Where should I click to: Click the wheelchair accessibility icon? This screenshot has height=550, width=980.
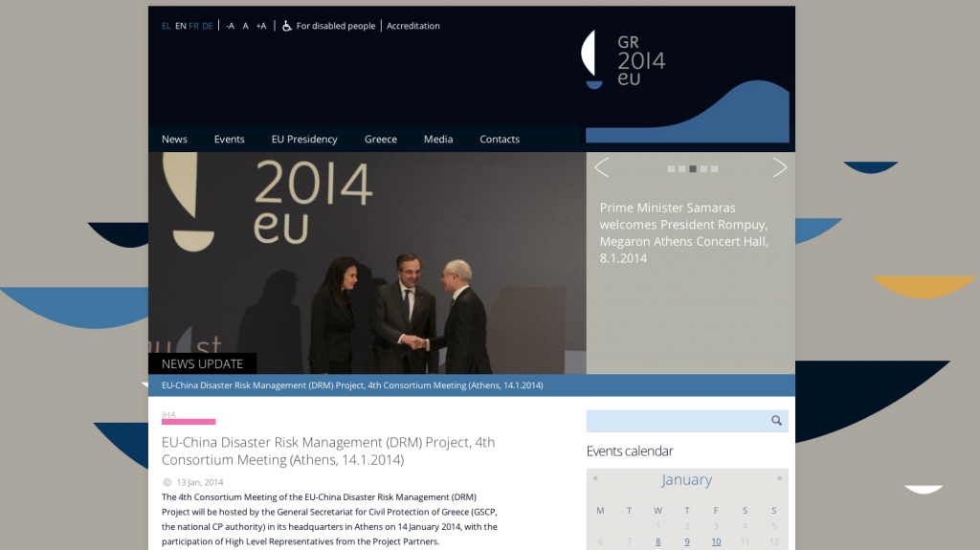286,26
